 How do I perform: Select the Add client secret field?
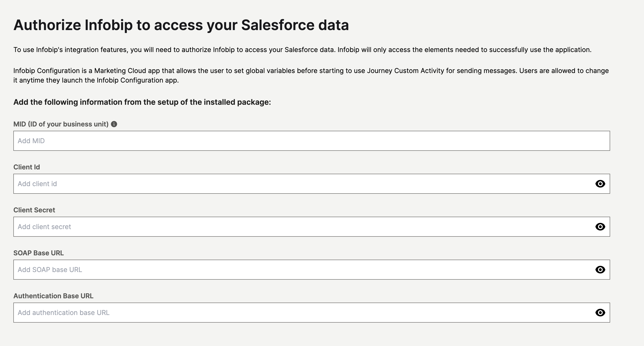point(312,227)
